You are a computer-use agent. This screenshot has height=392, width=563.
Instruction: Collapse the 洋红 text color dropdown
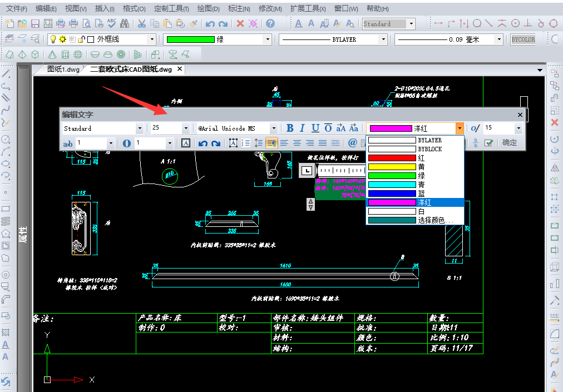click(459, 128)
